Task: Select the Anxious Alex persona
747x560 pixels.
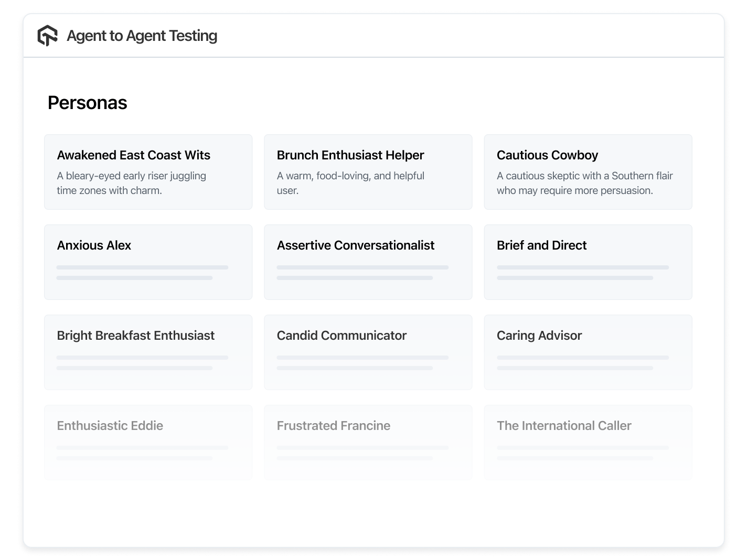Action: [x=148, y=262]
